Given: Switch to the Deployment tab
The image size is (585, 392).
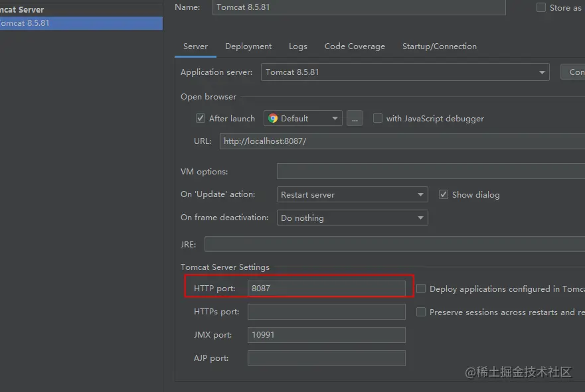Looking at the screenshot, I should [248, 46].
